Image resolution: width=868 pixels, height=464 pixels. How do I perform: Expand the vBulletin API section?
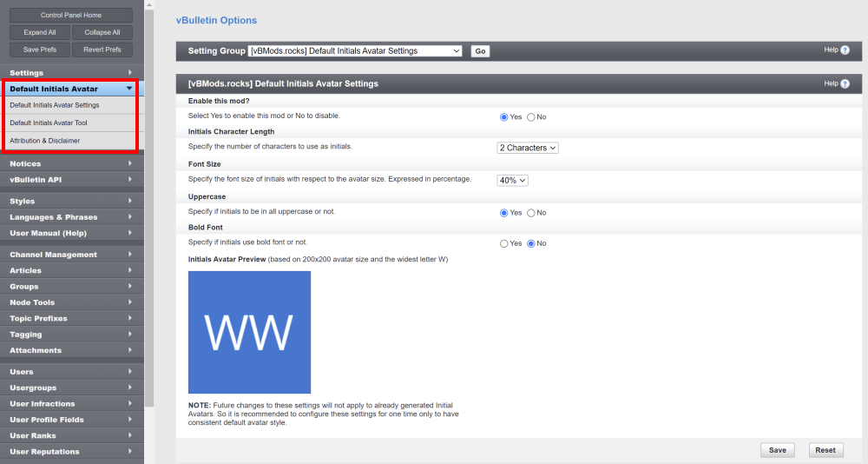[71, 180]
